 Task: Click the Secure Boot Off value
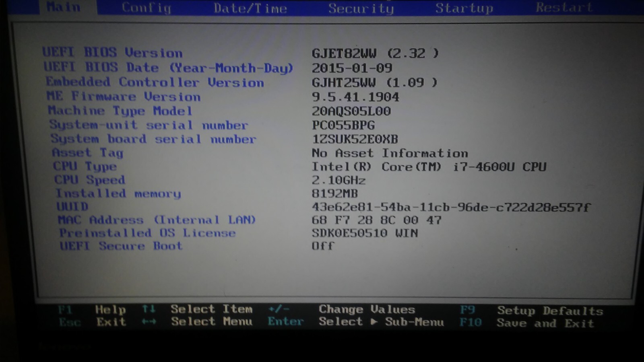323,246
